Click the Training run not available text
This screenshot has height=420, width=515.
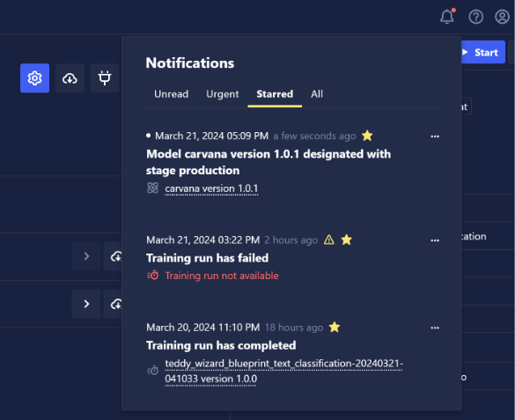[222, 276]
